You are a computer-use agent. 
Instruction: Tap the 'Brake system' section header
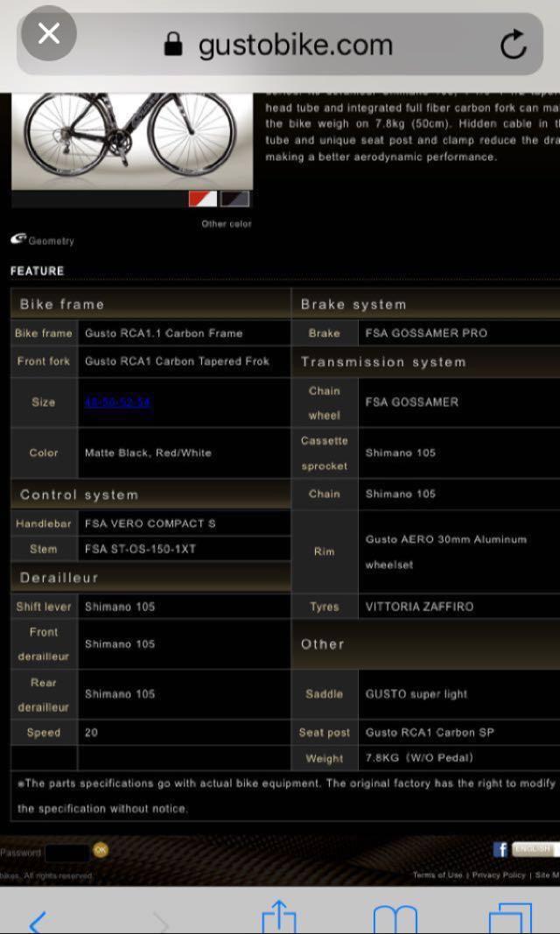(425, 304)
